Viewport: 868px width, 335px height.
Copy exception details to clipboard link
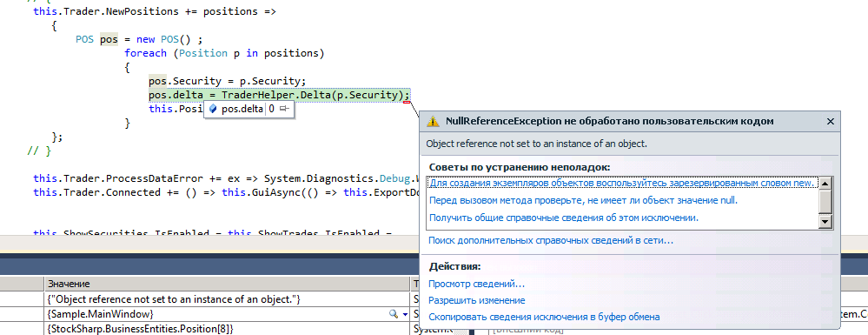(544, 318)
